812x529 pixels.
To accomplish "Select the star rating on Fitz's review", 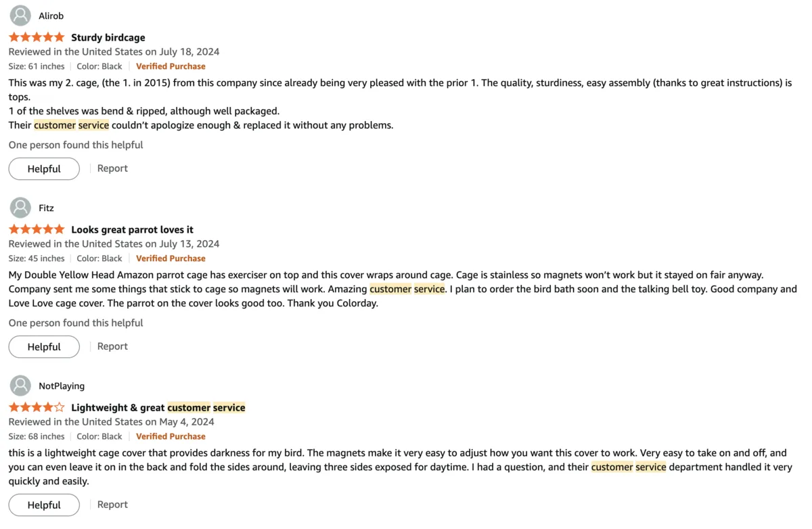I will coord(36,229).
